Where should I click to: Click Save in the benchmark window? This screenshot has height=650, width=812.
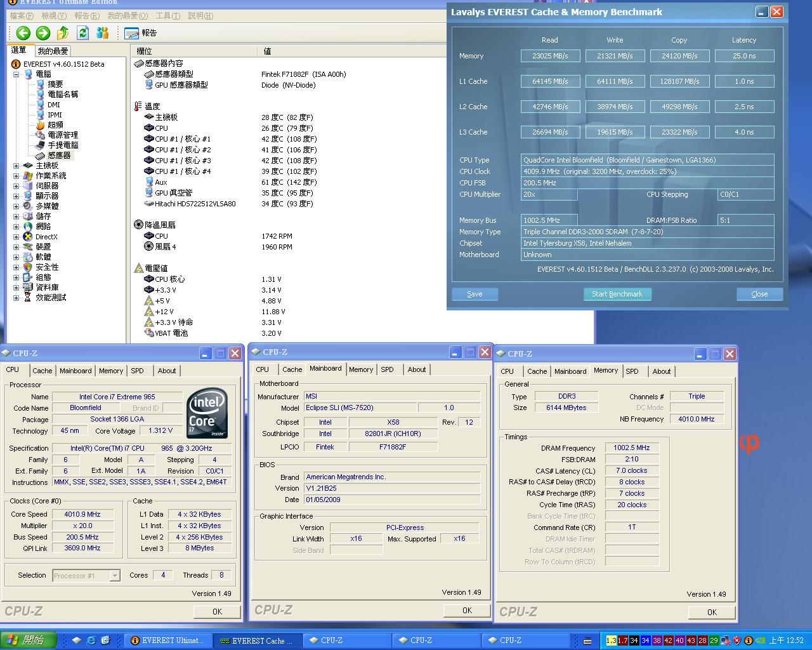coord(475,294)
